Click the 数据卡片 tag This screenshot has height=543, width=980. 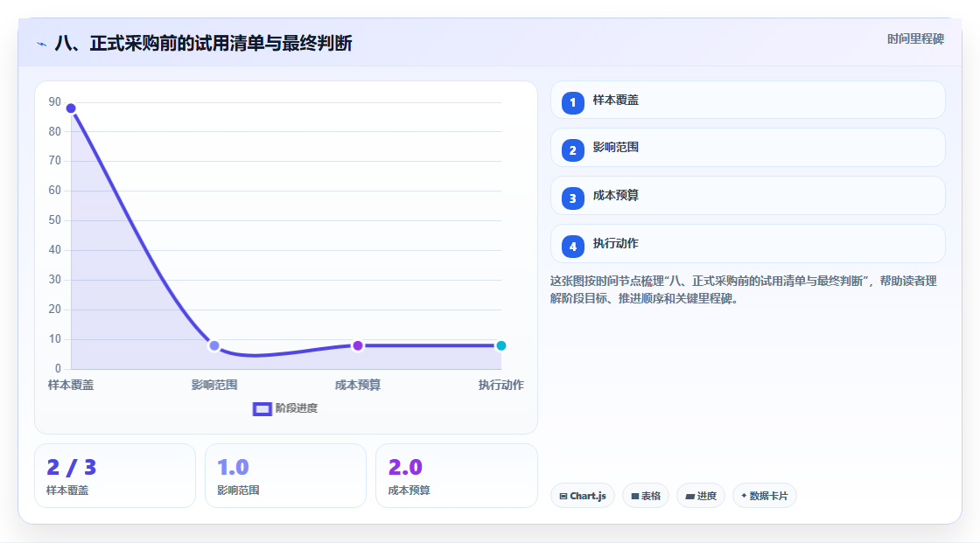765,496
